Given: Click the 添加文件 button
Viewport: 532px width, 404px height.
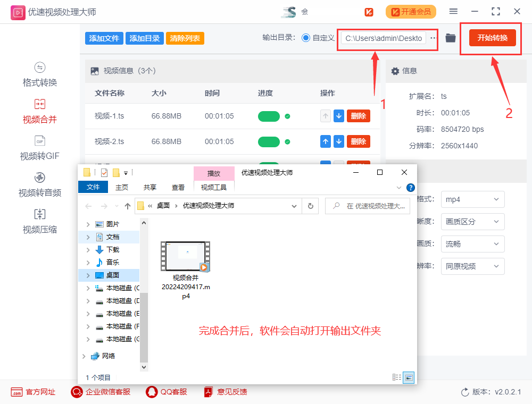Looking at the screenshot, I should tap(104, 38).
